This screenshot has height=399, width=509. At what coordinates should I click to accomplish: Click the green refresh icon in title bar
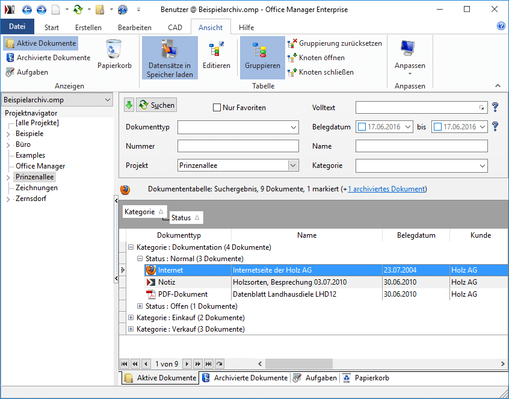tap(78, 10)
